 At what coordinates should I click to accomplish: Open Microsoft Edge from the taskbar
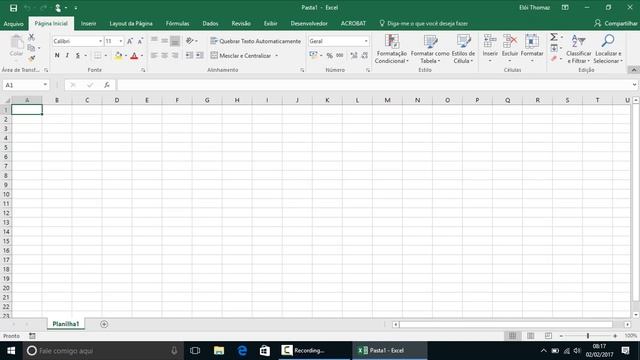point(242,351)
